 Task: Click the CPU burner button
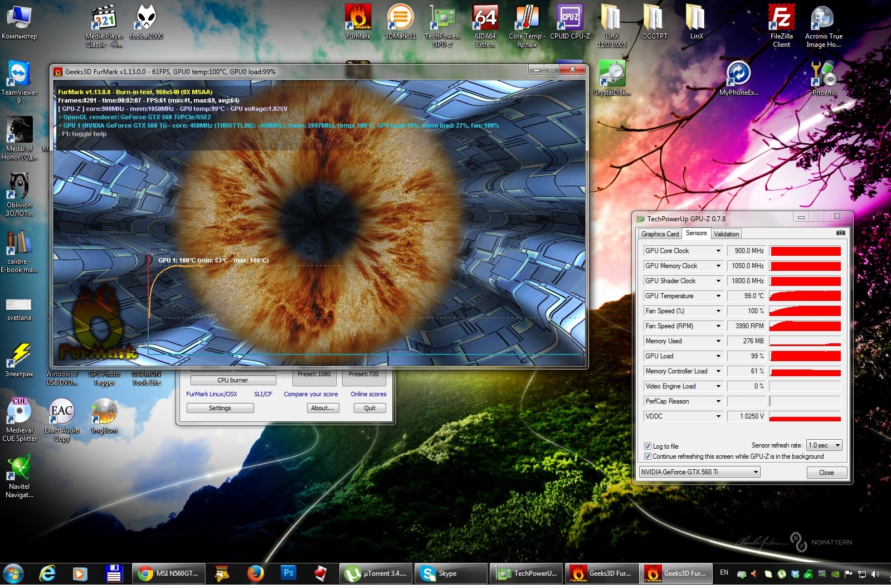(233, 380)
